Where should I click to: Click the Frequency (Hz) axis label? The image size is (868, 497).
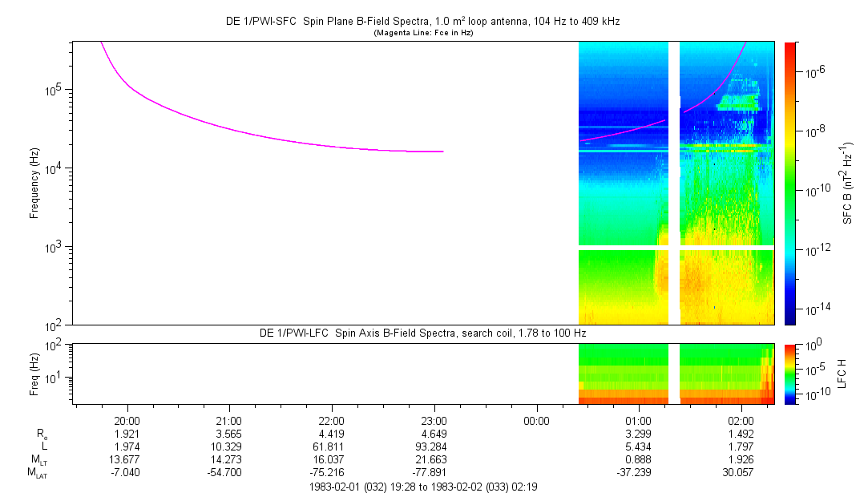tap(34, 184)
